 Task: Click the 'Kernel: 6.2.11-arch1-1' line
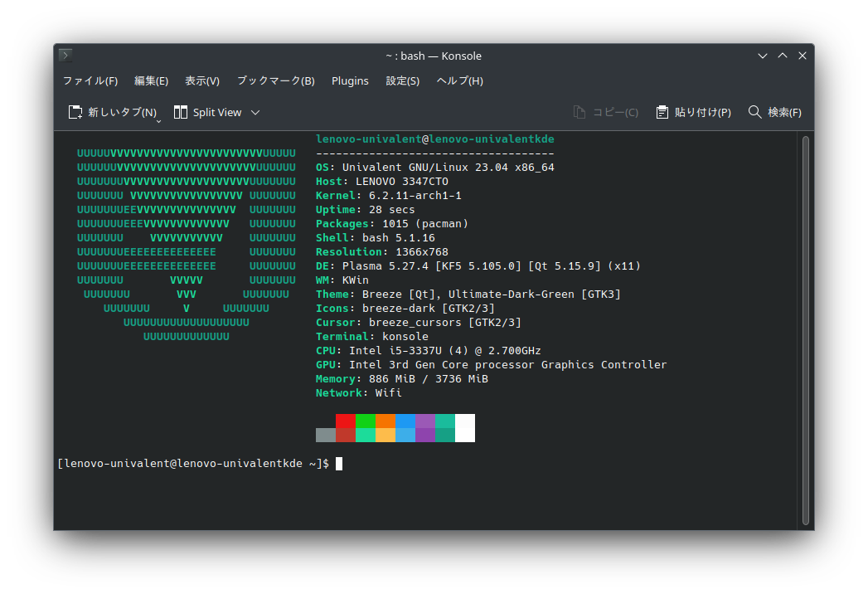coord(389,196)
